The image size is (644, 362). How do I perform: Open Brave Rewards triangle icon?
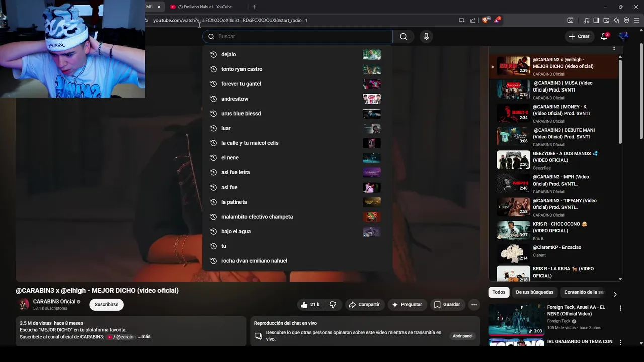pyautogui.click(x=497, y=20)
